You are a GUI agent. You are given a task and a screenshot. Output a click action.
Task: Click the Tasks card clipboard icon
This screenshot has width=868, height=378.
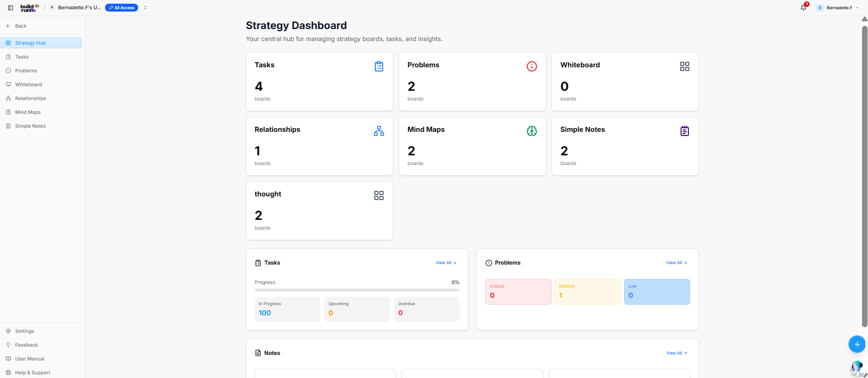(x=379, y=66)
